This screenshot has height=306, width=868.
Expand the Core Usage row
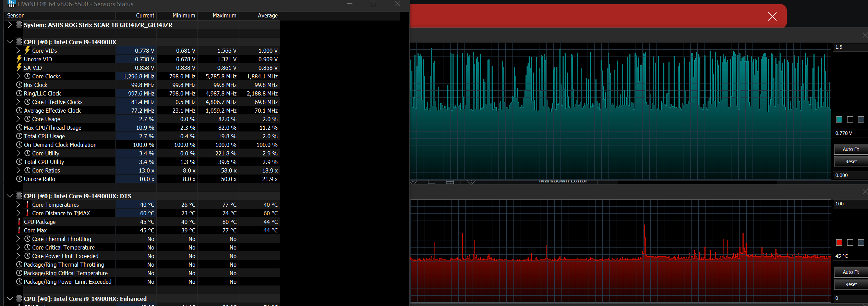pos(19,119)
